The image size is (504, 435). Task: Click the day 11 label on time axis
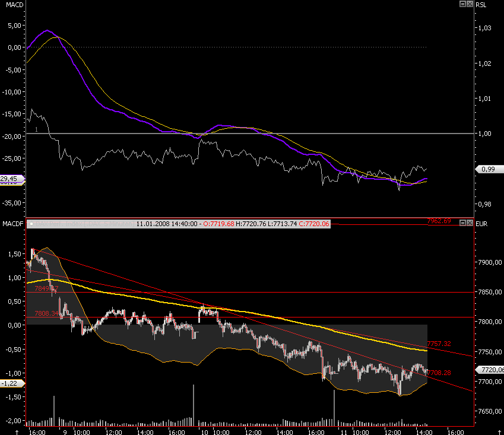pos(344,432)
